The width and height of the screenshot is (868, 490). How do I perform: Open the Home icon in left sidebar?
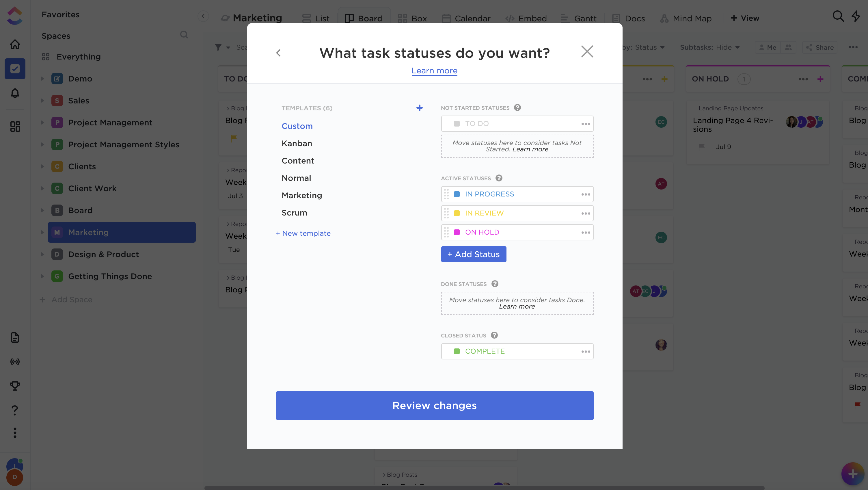point(15,44)
